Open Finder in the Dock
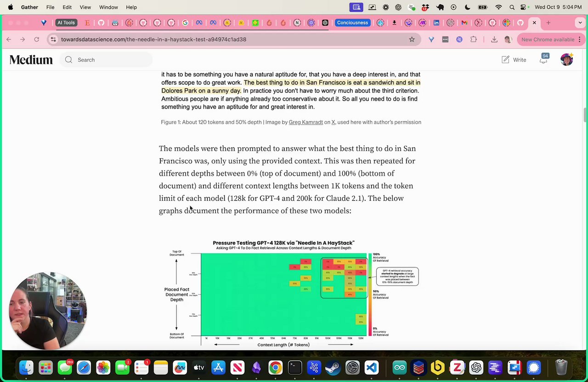The image size is (588, 382). (x=26, y=368)
